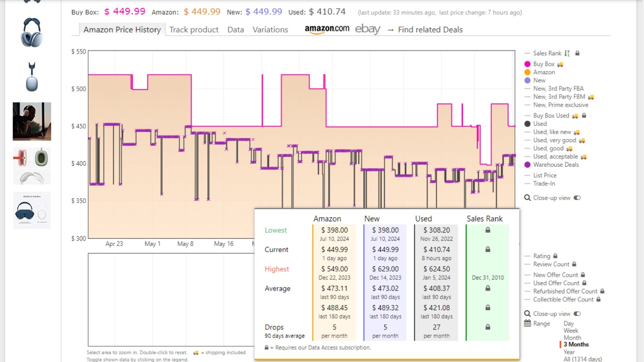Select What's in the Box thumbnail
Image resolution: width=644 pixels, height=362 pixels.
coord(32,210)
